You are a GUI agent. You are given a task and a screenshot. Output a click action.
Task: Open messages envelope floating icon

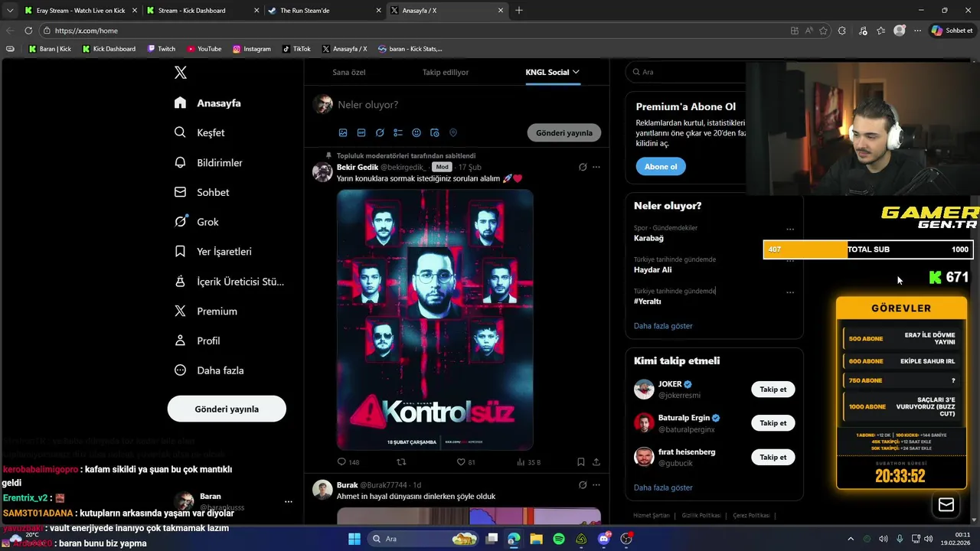tap(946, 504)
